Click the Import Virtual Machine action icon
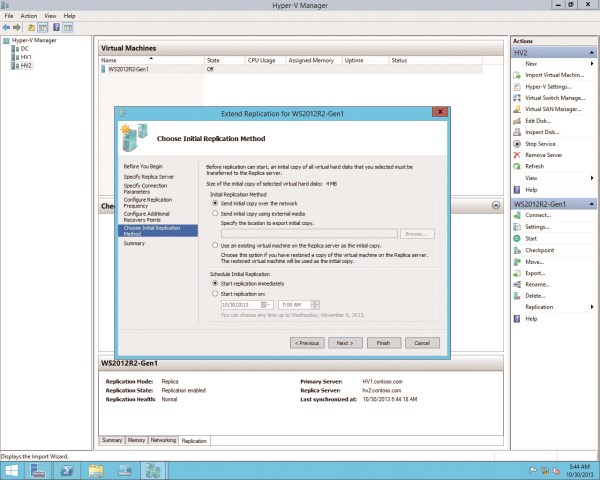Viewport: 600px width, 480px height. coord(517,75)
